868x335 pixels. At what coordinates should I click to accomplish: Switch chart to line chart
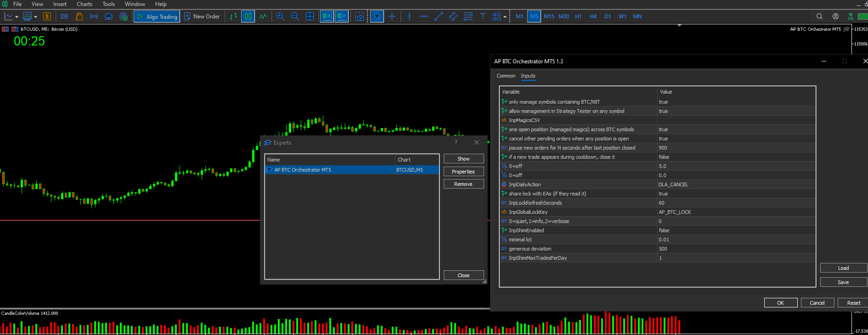coord(263,17)
